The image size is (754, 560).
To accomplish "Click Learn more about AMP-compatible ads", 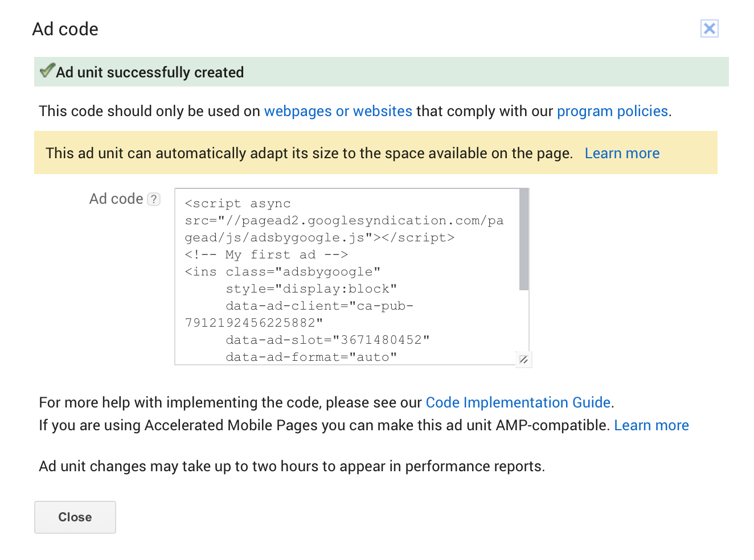I will pos(651,425).
